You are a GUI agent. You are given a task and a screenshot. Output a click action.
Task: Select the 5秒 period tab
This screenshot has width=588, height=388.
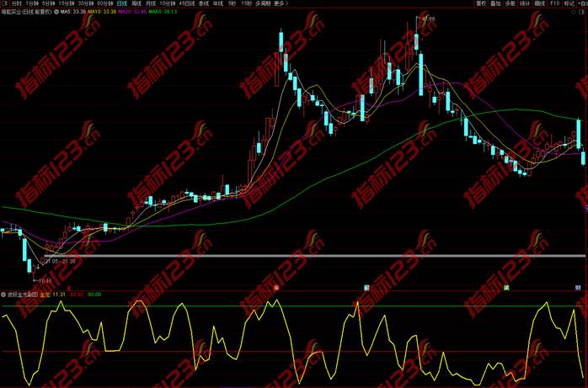pyautogui.click(x=232, y=3)
